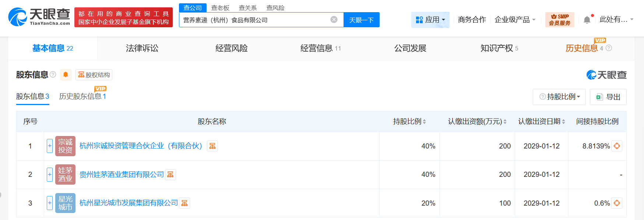Clear the search box with the X icon
Image resolution: width=644 pixels, height=220 pixels.
point(334,20)
